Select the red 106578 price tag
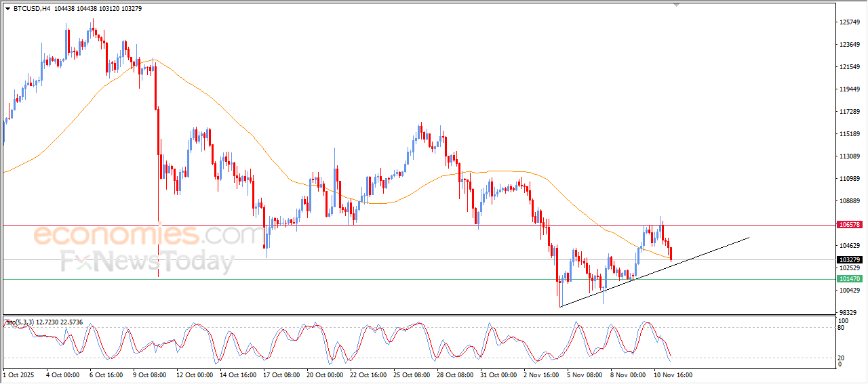Image resolution: width=868 pixels, height=384 pixels. (849, 224)
